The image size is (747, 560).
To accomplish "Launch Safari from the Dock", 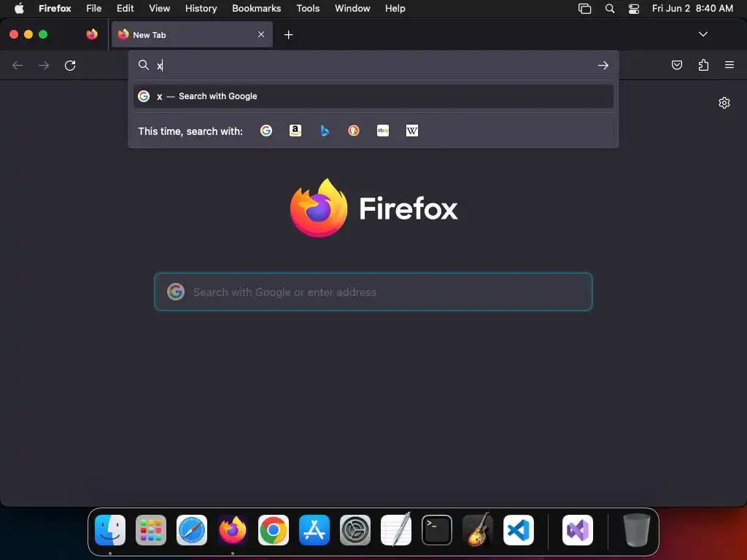I will (x=192, y=530).
